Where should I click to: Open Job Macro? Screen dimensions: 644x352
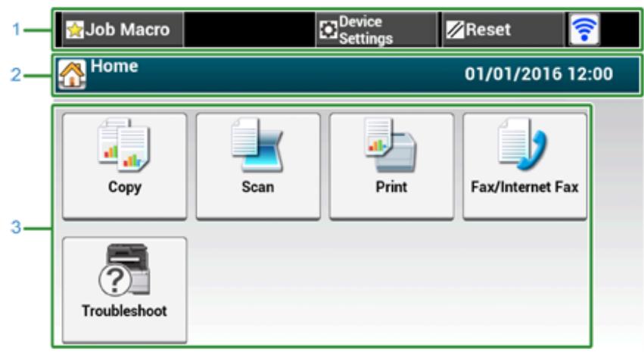[123, 30]
